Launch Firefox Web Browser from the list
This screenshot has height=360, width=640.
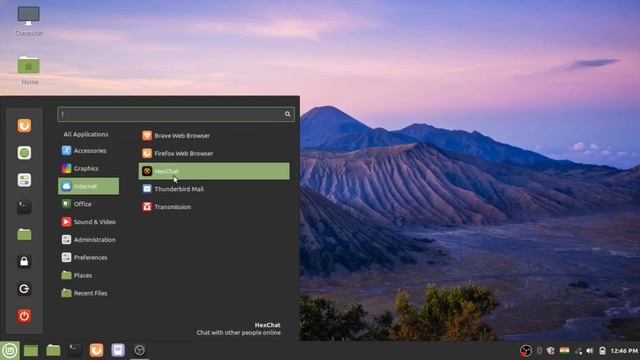[214, 153]
